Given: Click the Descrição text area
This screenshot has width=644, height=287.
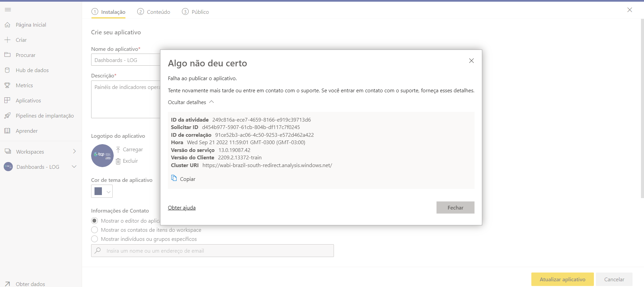Looking at the screenshot, I should click(x=126, y=99).
